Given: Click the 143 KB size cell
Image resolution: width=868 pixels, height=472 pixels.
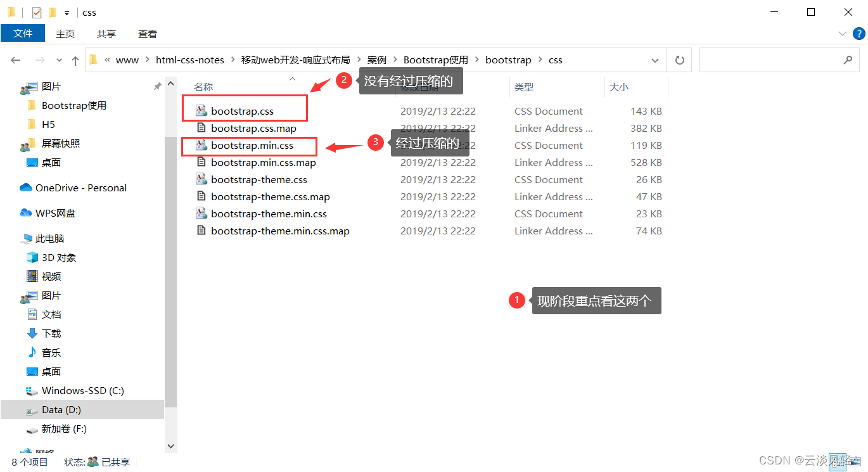Looking at the screenshot, I should tap(646, 111).
